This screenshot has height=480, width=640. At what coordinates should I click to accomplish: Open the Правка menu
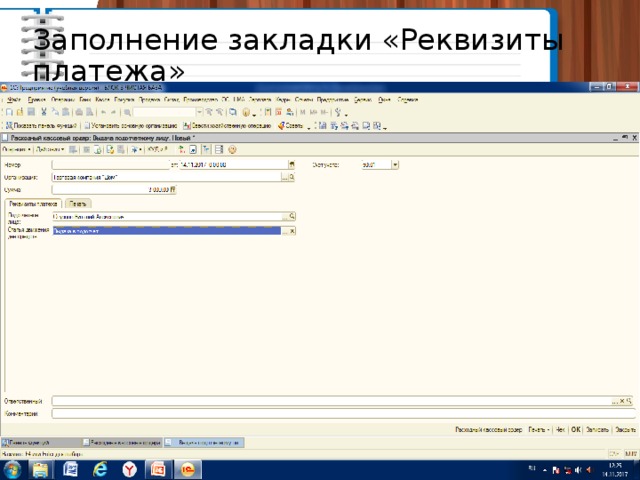click(36, 100)
